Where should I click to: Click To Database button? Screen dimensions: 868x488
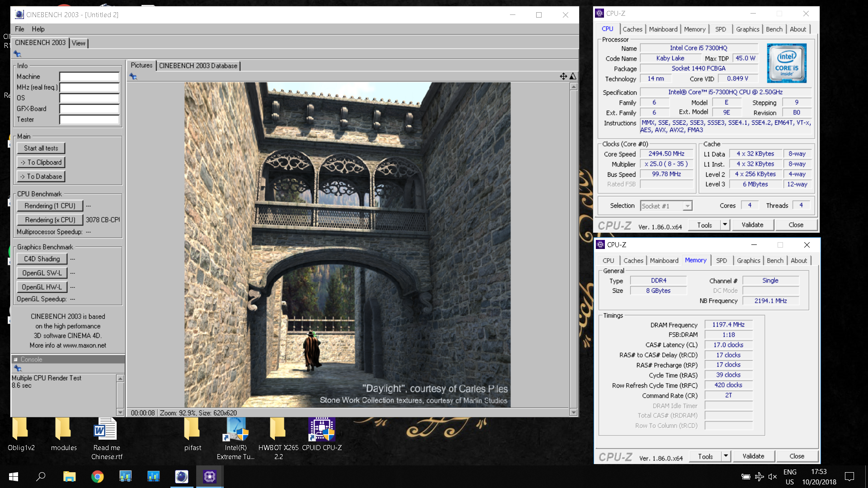[41, 176]
